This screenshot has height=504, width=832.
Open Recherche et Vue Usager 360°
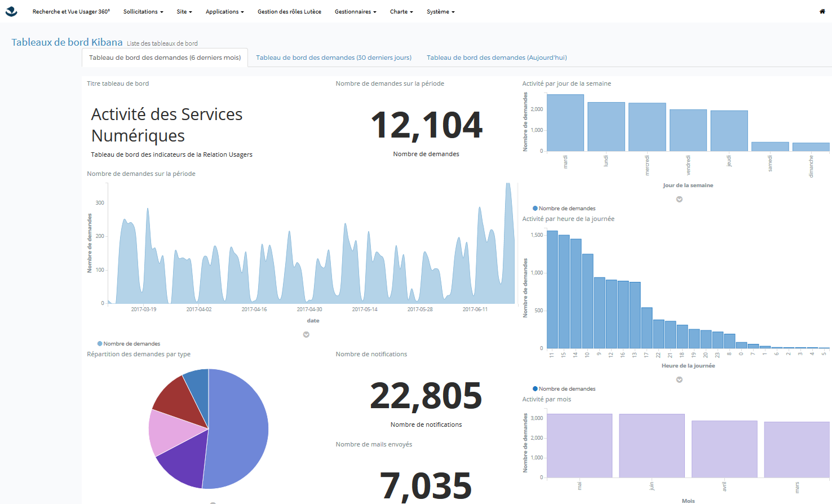(71, 11)
